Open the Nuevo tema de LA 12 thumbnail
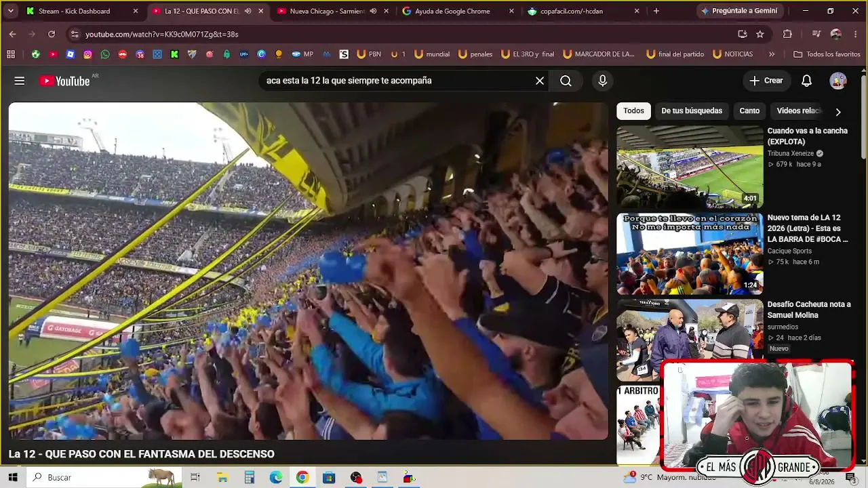 (x=690, y=254)
